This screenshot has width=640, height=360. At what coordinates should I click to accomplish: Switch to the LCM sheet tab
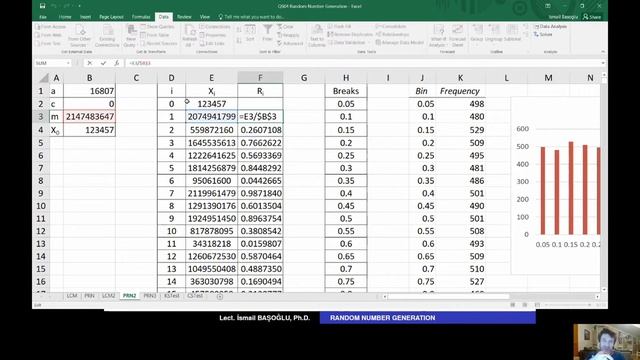(x=72, y=296)
